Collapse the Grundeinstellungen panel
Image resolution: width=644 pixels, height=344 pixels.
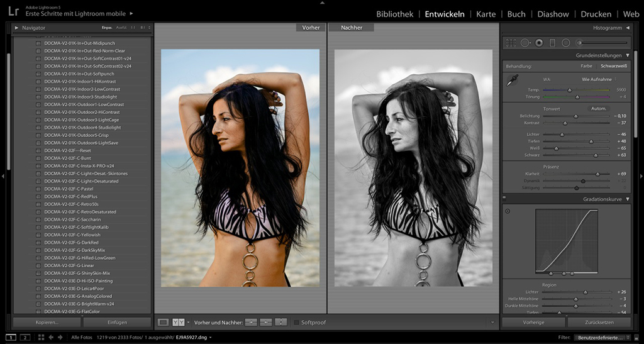click(628, 55)
